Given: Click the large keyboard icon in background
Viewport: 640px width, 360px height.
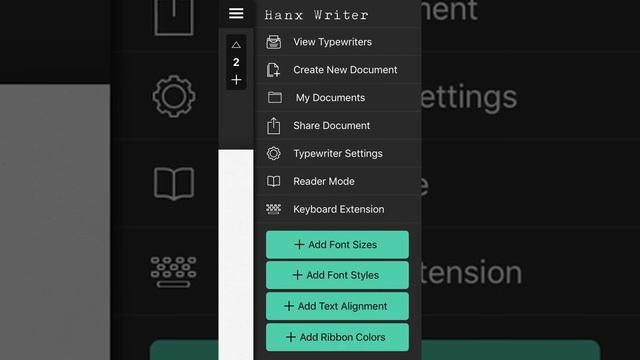Looking at the screenshot, I should [x=173, y=272].
